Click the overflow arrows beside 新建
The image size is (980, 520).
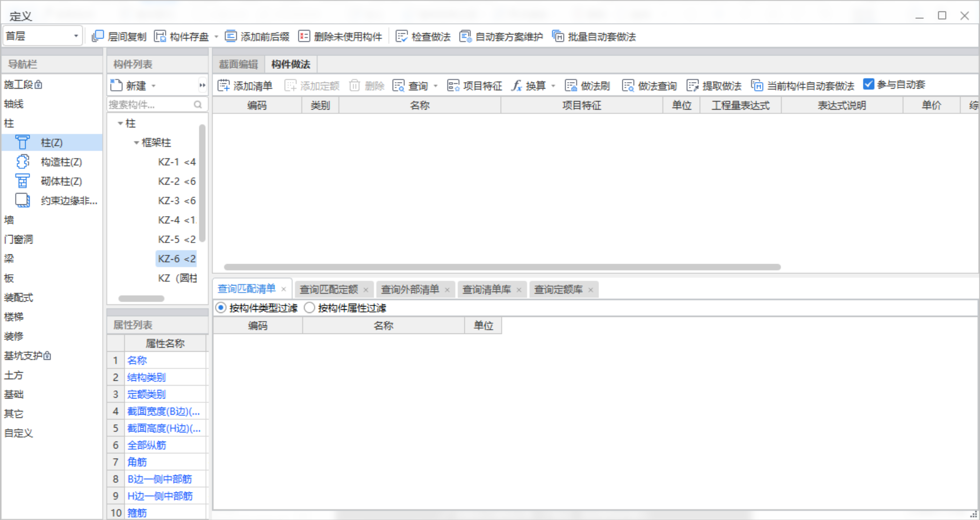pos(203,86)
